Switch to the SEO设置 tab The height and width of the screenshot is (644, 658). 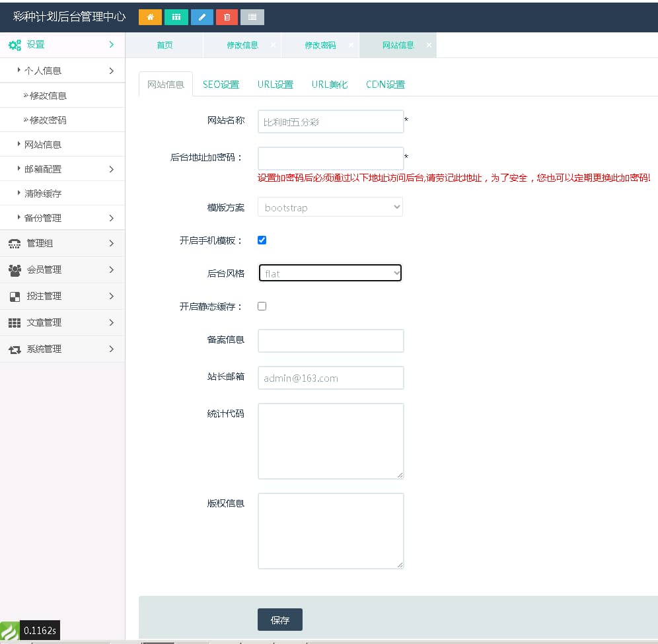tap(221, 84)
